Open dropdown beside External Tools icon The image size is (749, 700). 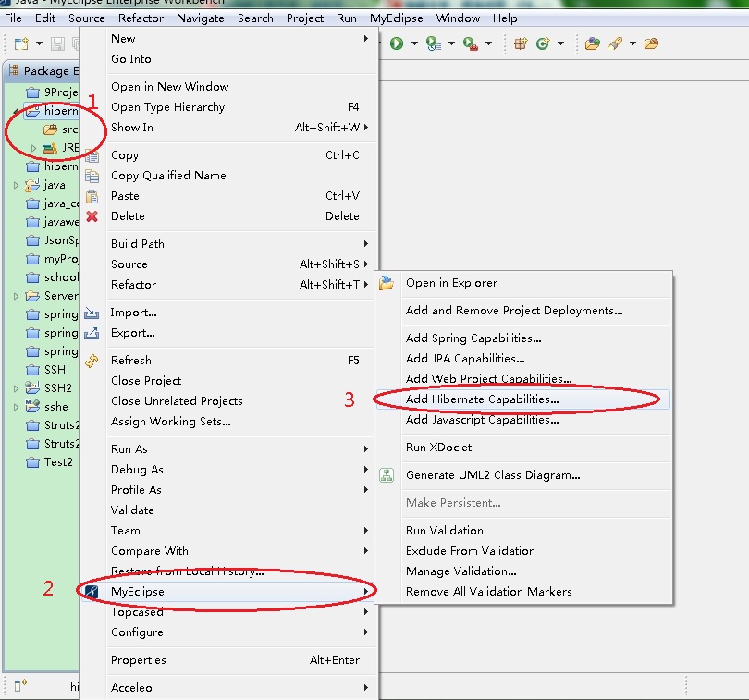coord(488,43)
